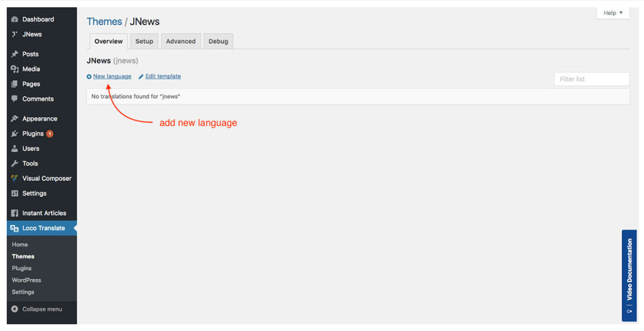Open Edit template
The height and width of the screenshot is (331, 644).
pyautogui.click(x=164, y=76)
